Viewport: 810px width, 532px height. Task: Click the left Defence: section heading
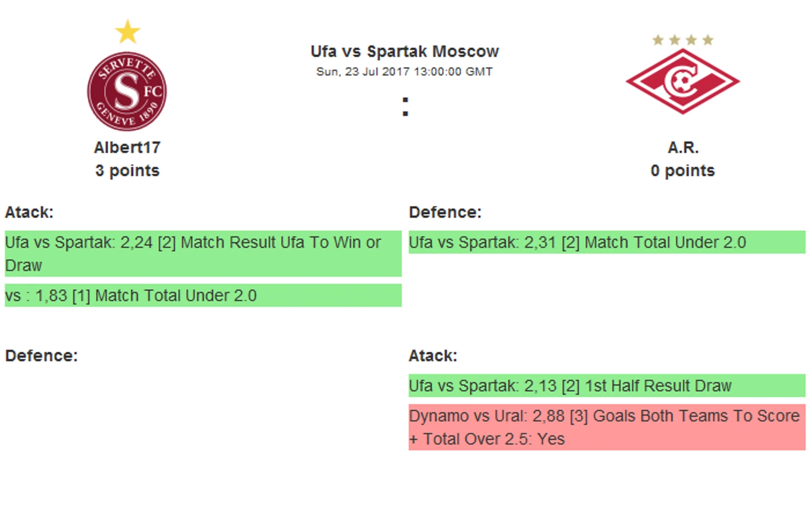point(42,356)
